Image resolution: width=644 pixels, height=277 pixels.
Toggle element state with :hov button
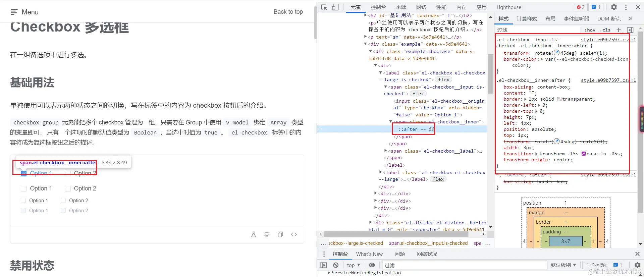[590, 30]
